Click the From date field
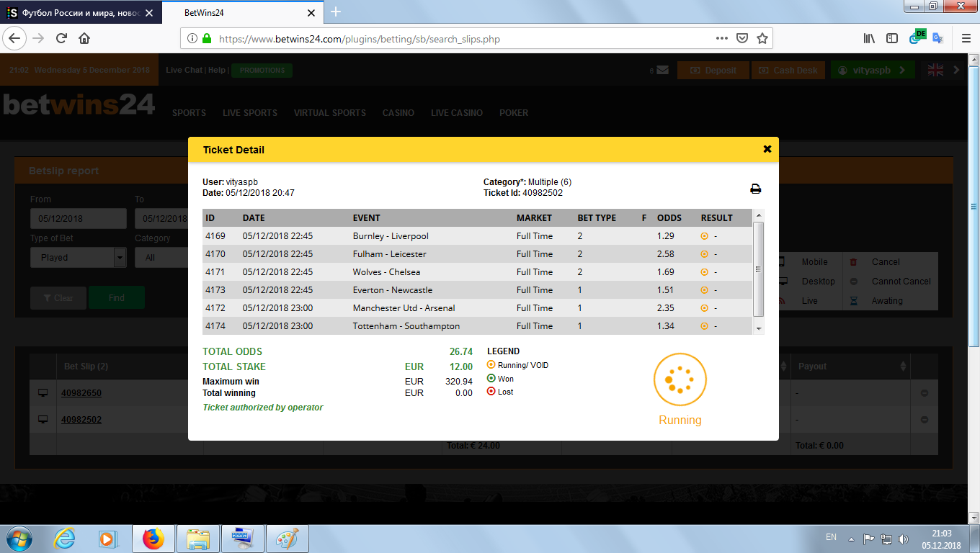 pos(78,218)
